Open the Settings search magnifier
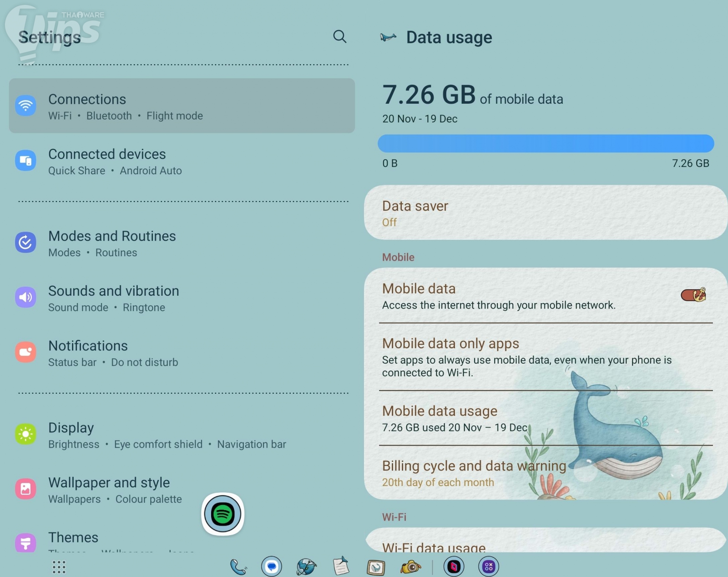The width and height of the screenshot is (728, 577). 340,36
